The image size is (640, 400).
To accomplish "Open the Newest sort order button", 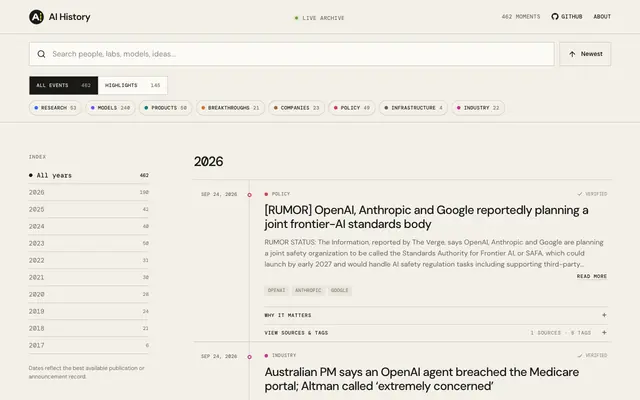I will (x=585, y=54).
